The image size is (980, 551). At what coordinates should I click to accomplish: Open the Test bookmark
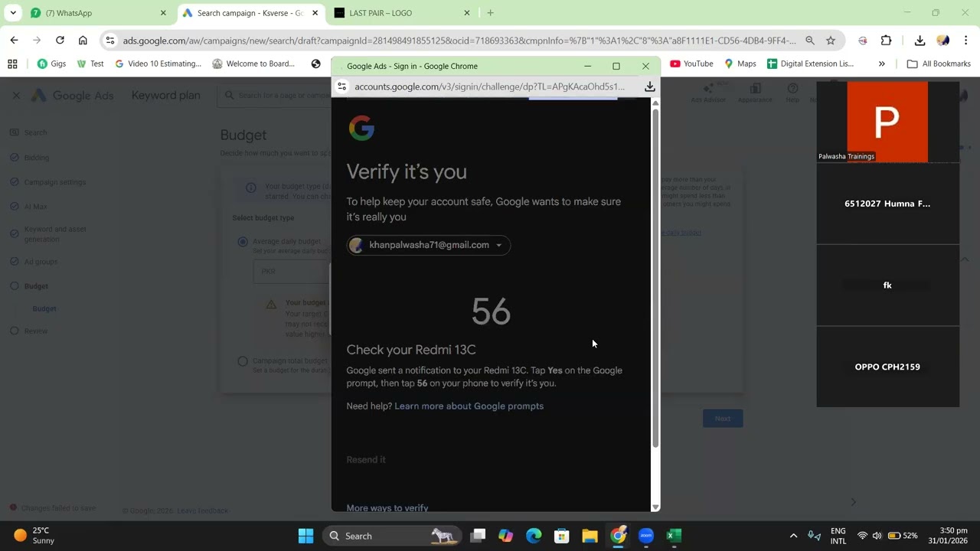pos(90,64)
